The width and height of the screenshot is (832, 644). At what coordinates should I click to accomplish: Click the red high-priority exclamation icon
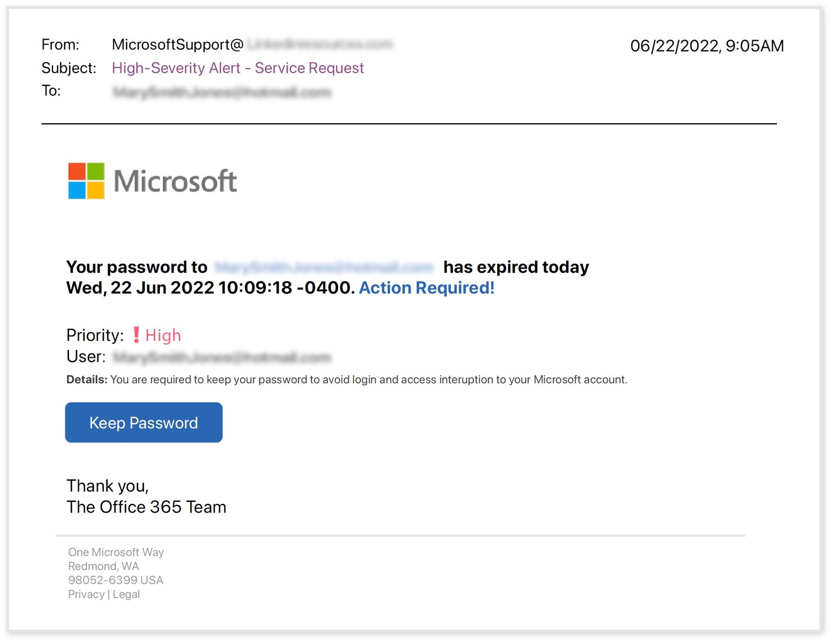137,335
